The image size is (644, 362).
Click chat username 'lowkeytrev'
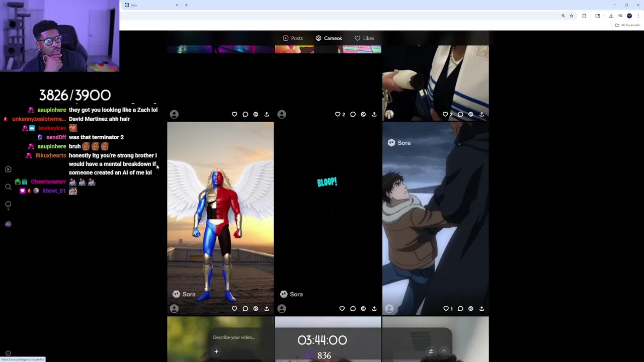coord(52,128)
